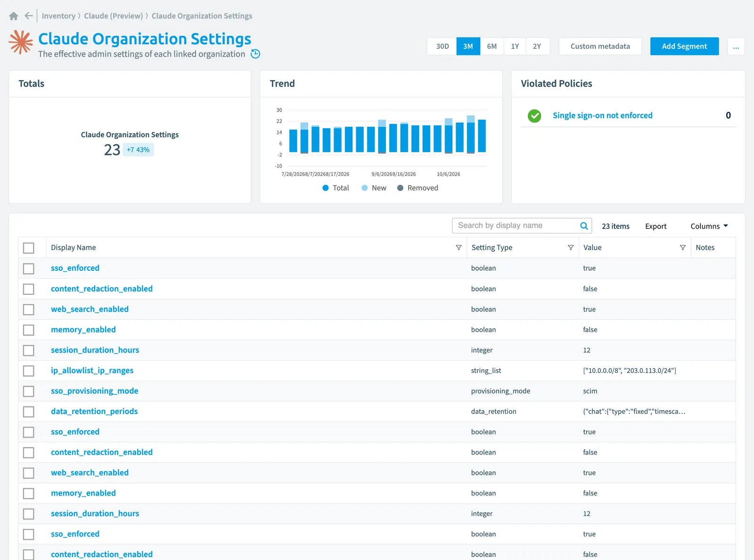Open the Value column filter
The width and height of the screenshot is (754, 560).
click(682, 248)
